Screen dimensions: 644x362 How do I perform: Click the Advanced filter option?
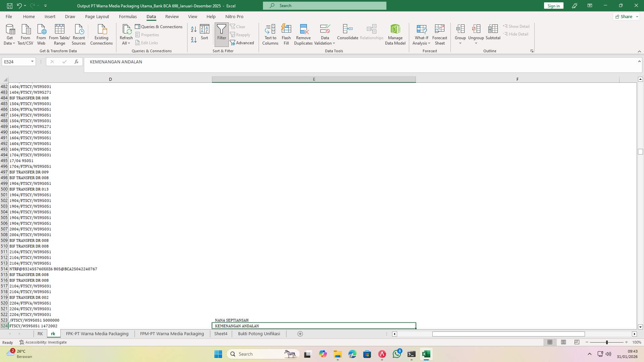[x=243, y=43]
